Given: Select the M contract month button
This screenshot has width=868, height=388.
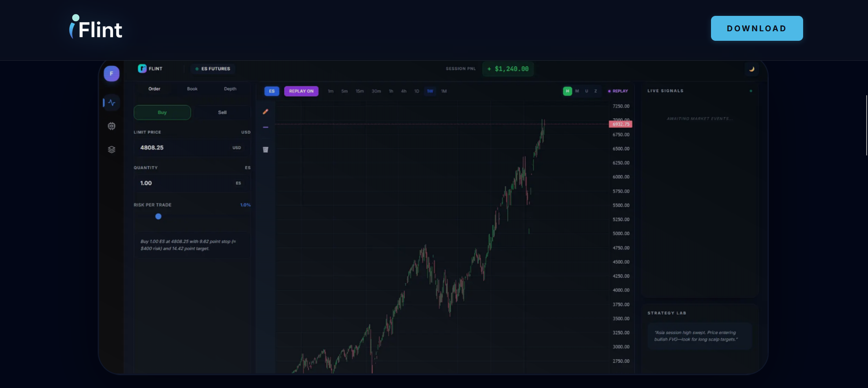Looking at the screenshot, I should click(x=577, y=91).
